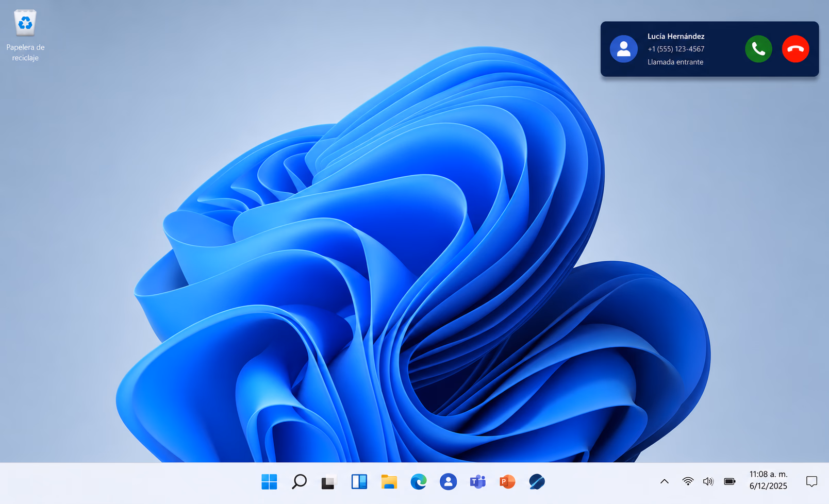Click the date 6/12/2025 in taskbar
Image resolution: width=829 pixels, height=504 pixels.
pos(768,486)
